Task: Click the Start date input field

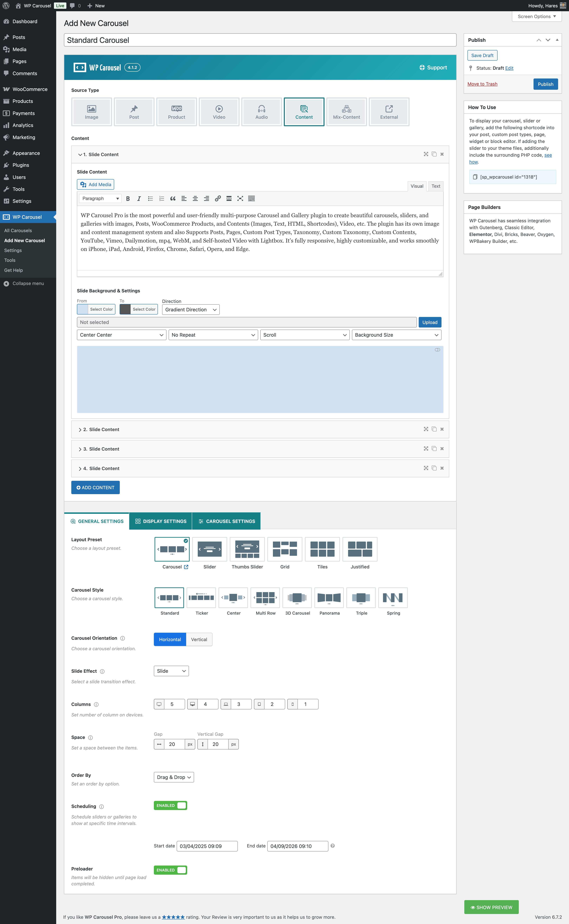Action: [x=207, y=846]
